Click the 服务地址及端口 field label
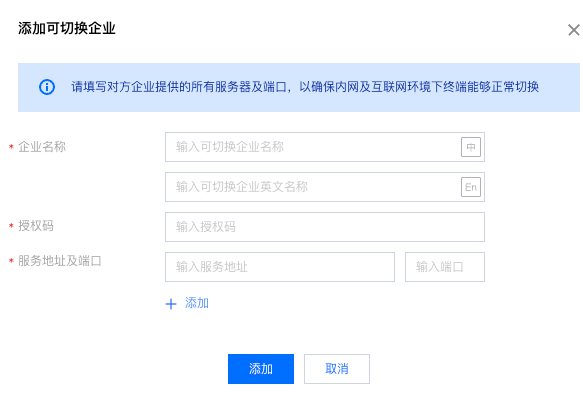This screenshot has width=583, height=399. 60,261
